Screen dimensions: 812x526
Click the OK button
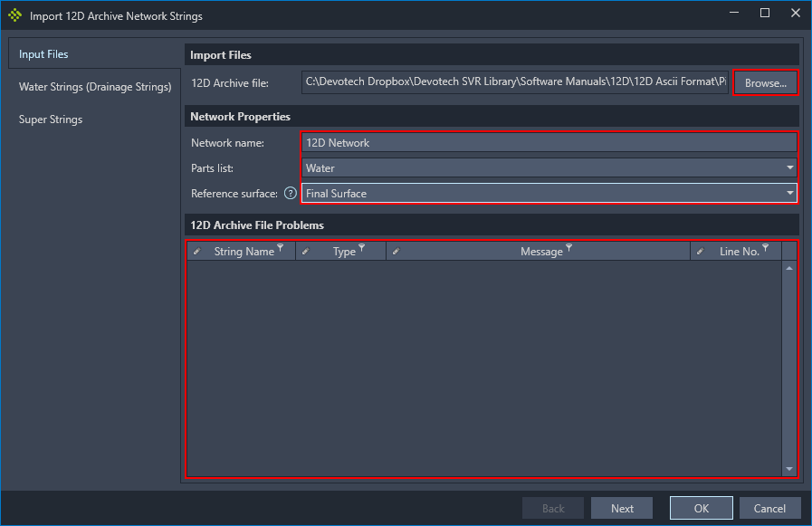point(702,509)
